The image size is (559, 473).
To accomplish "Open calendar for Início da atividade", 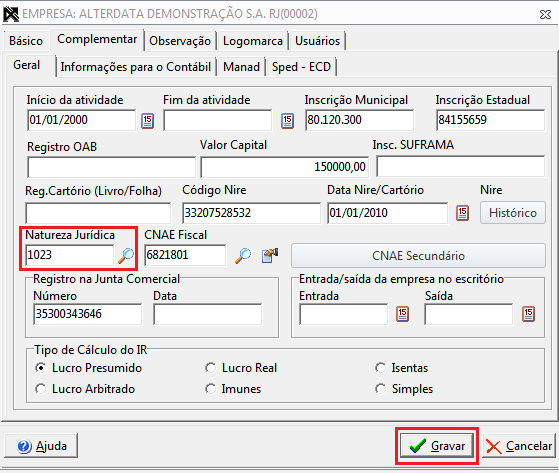I will (147, 121).
